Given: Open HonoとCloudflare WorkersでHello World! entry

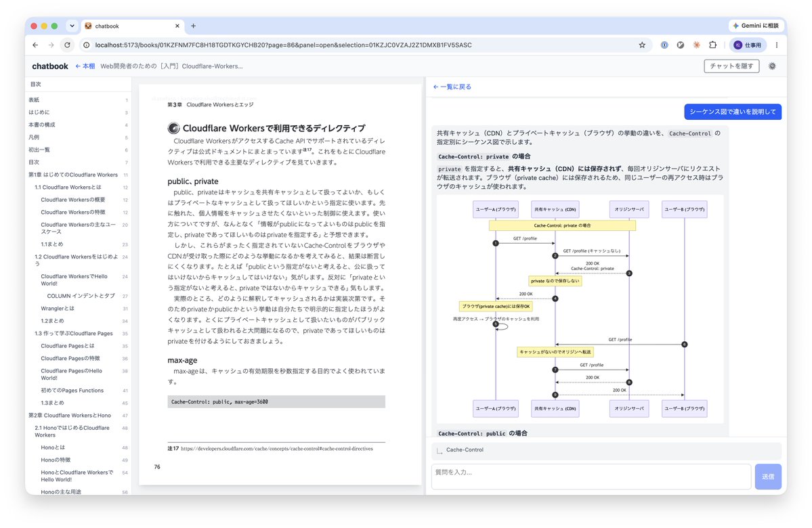Looking at the screenshot, I should pyautogui.click(x=78, y=477).
